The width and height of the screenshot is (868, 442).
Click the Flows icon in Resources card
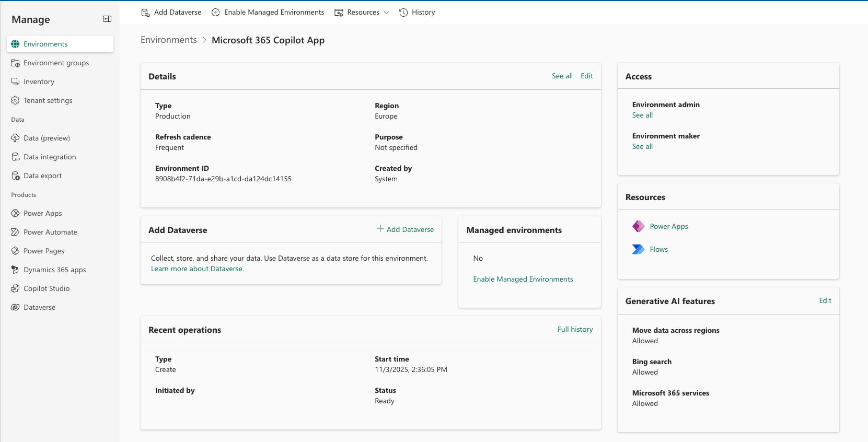click(638, 249)
